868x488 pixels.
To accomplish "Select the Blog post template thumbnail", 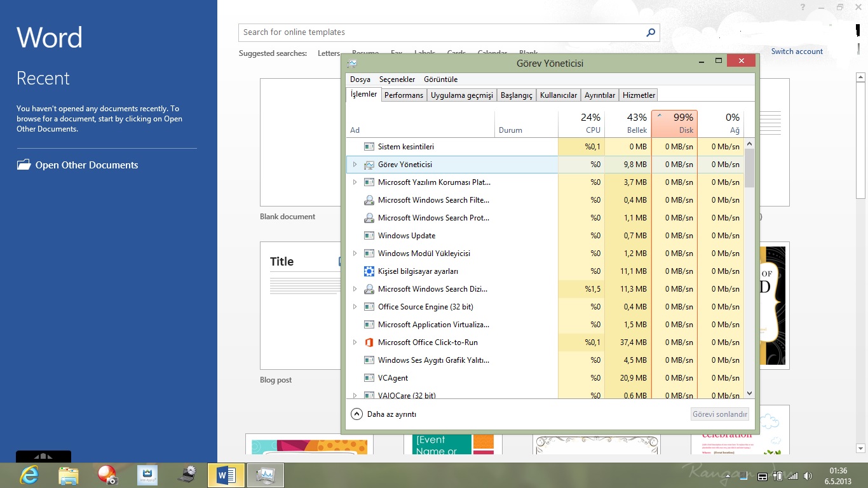I will click(x=301, y=306).
